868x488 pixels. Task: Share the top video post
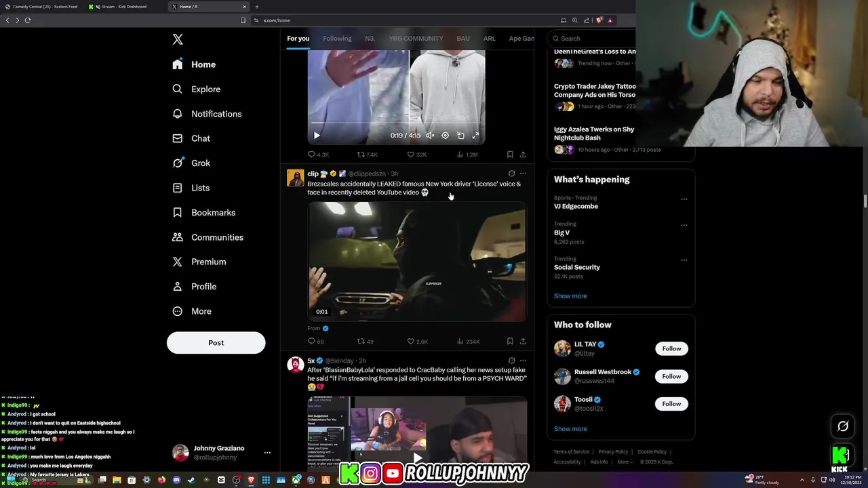[523, 155]
